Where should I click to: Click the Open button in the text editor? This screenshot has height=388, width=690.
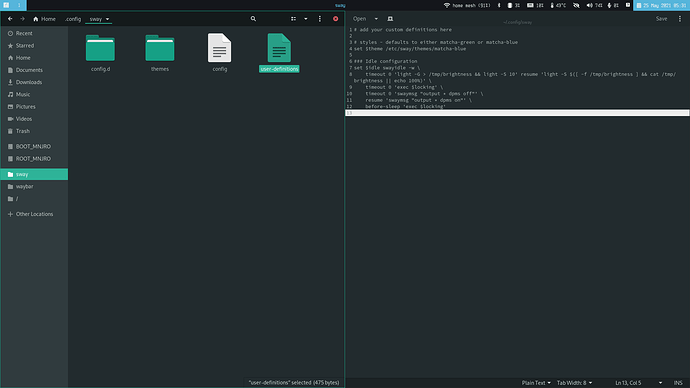[359, 19]
